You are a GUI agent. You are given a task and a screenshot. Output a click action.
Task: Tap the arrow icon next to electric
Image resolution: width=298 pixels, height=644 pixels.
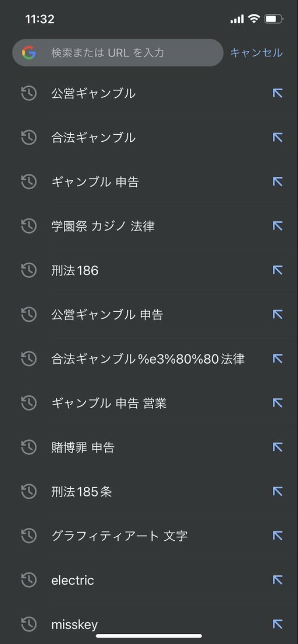[x=278, y=580]
